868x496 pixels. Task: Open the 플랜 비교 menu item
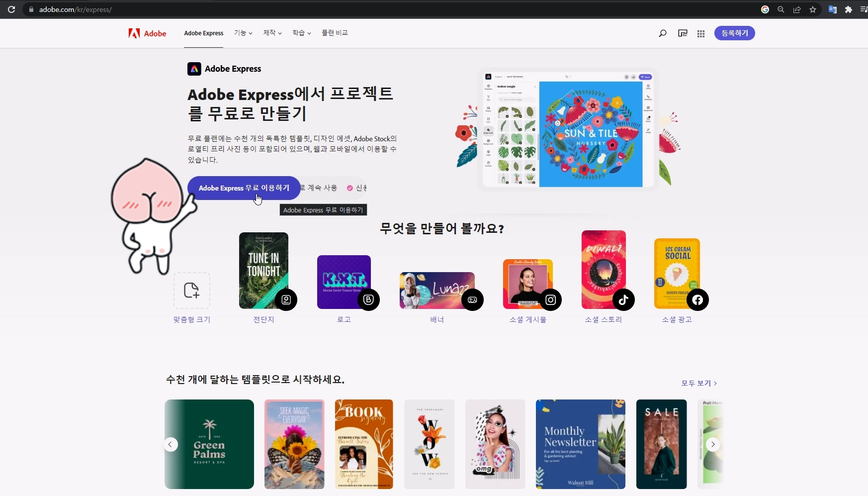point(335,33)
